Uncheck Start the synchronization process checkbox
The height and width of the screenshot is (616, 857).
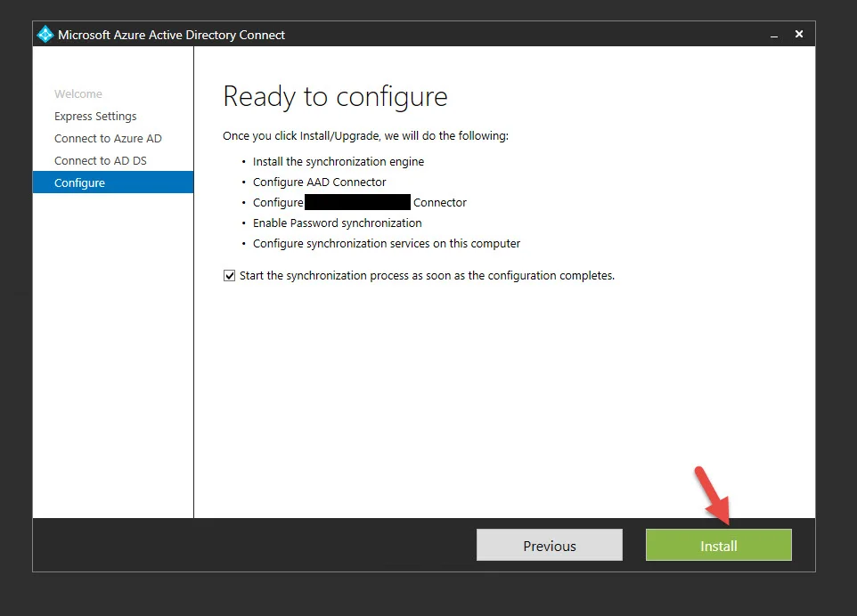coord(229,276)
